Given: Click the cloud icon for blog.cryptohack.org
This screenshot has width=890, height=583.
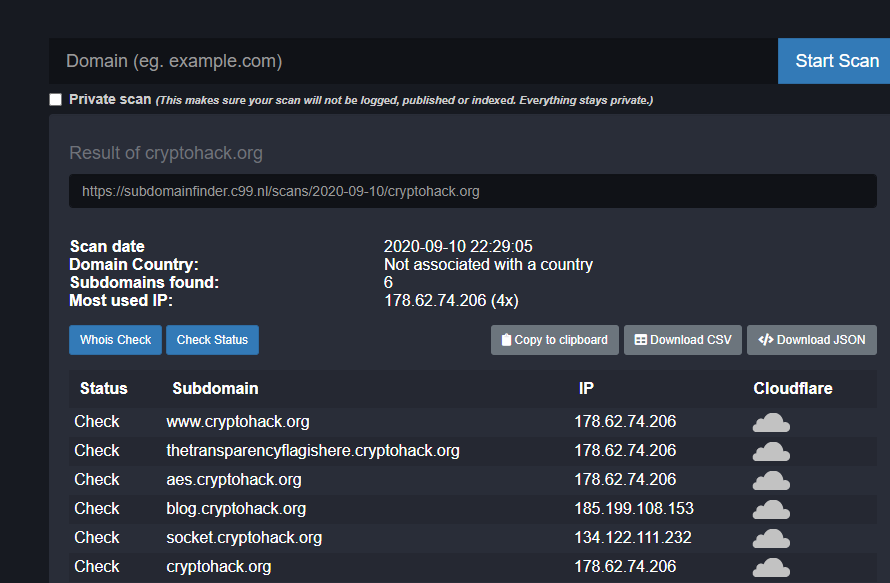Looking at the screenshot, I should tap(771, 510).
